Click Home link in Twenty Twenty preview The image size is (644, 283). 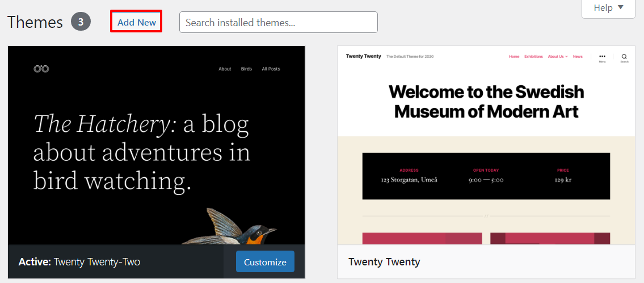coord(514,56)
